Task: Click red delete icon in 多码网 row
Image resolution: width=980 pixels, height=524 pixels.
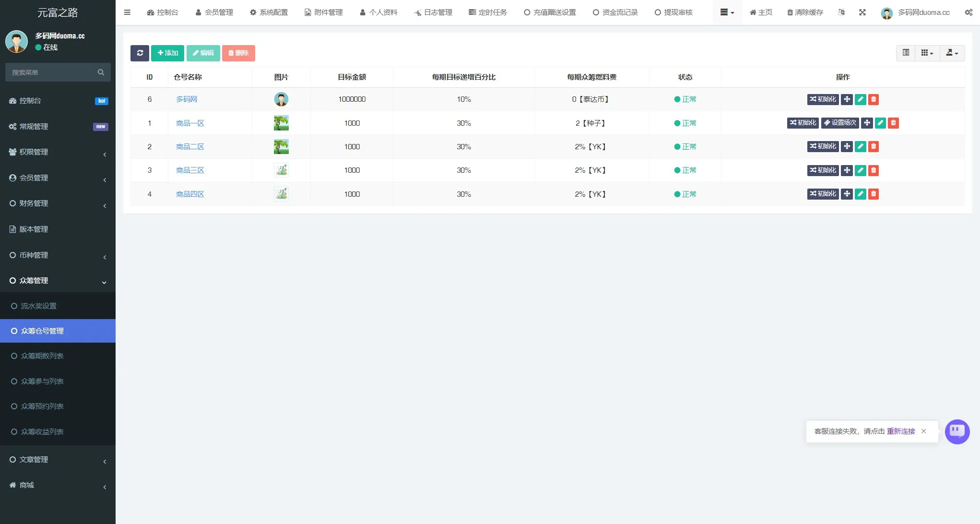Action: click(874, 99)
